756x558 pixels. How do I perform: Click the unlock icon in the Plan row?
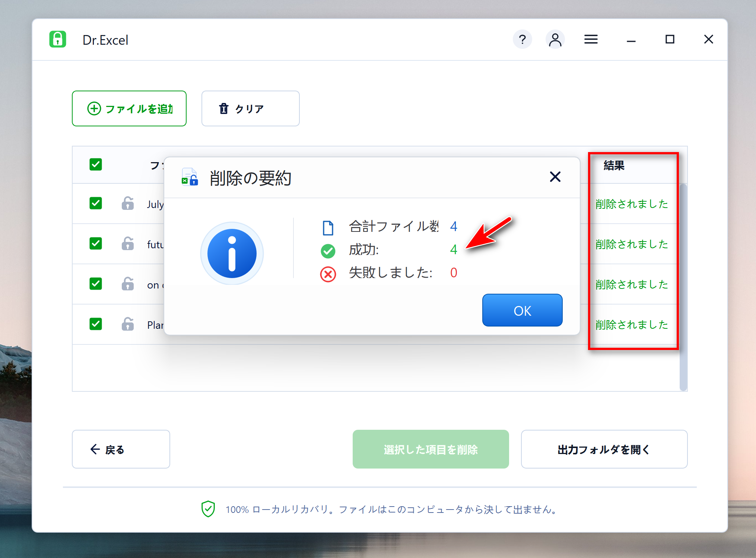point(127,324)
